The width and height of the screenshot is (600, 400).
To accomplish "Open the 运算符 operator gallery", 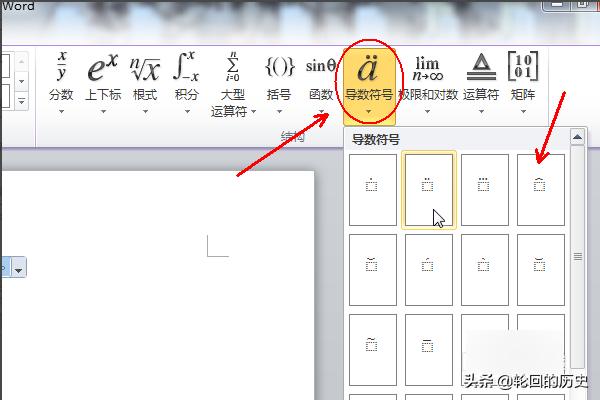I will coord(481,83).
